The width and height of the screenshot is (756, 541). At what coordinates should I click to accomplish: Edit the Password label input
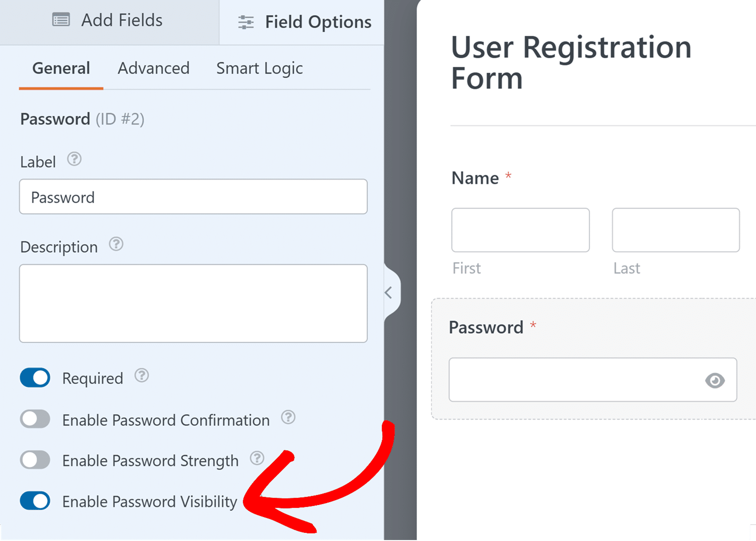(x=193, y=197)
